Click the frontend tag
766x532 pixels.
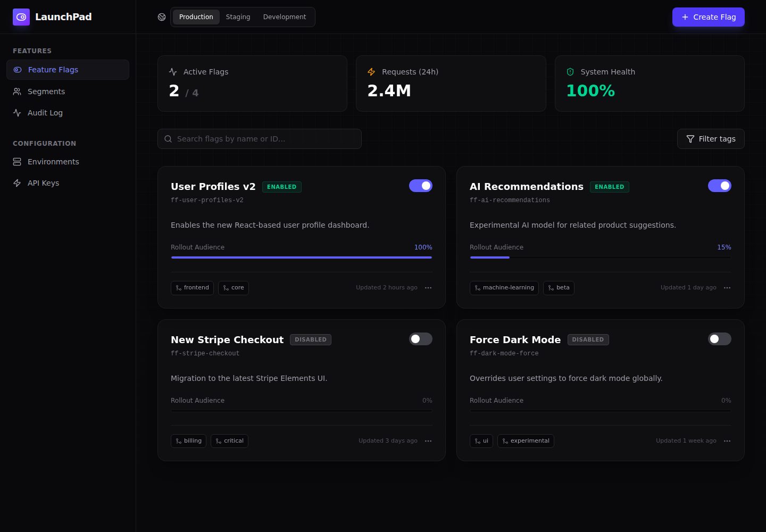coord(192,288)
